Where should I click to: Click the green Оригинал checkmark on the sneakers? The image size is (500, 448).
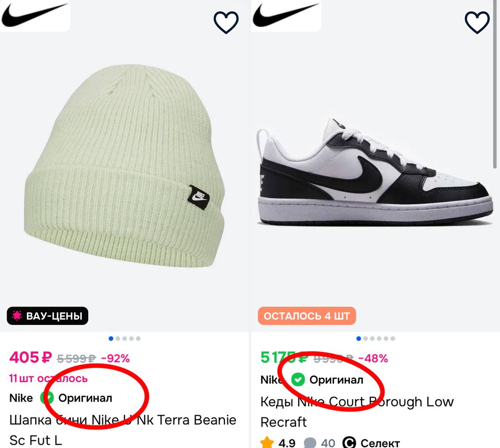(x=298, y=379)
